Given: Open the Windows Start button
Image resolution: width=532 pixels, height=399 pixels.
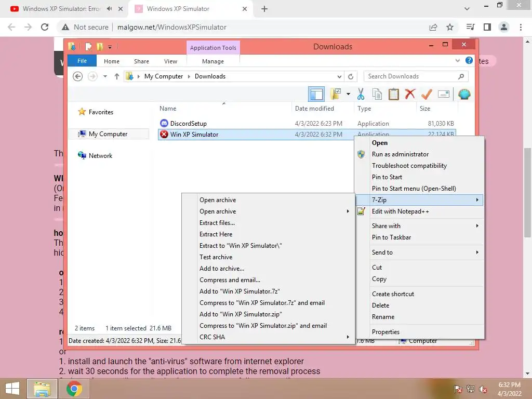Looking at the screenshot, I should pyautogui.click(x=12, y=389).
